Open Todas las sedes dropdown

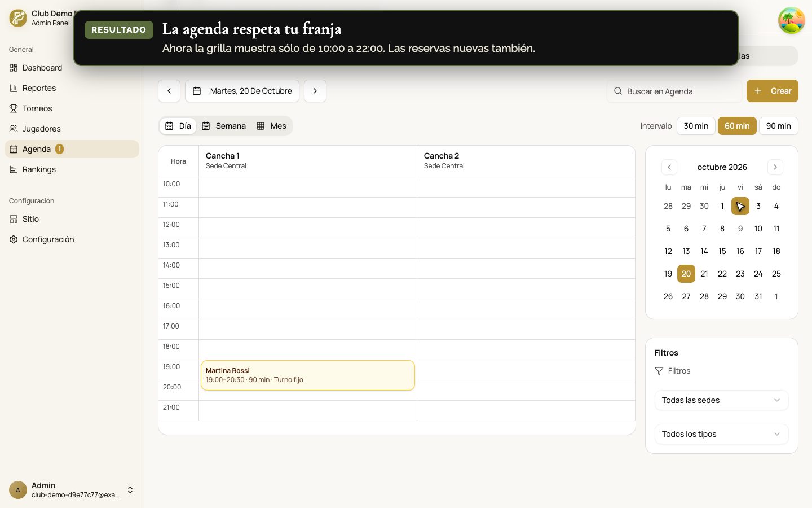[722, 400]
